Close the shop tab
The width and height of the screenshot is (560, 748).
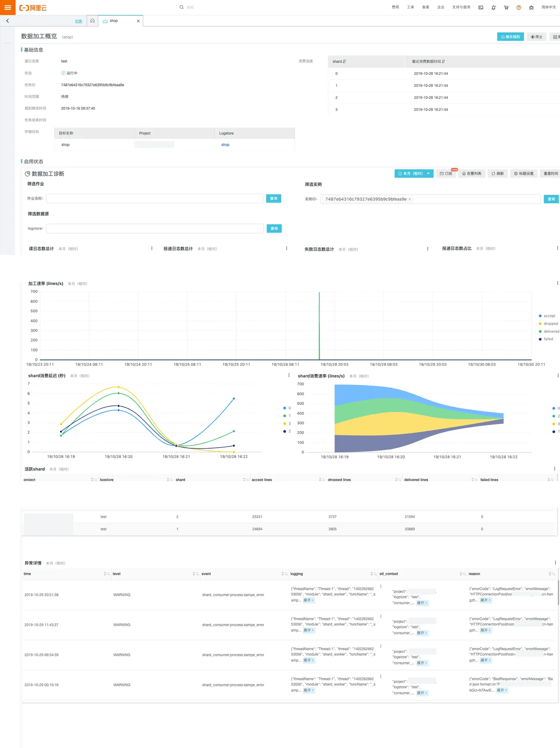[138, 21]
